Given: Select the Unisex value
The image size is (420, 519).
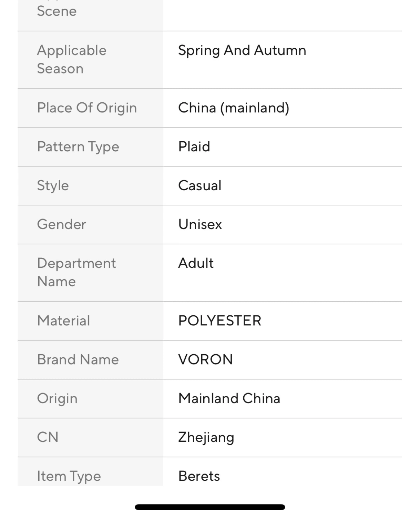Looking at the screenshot, I should tap(200, 225).
